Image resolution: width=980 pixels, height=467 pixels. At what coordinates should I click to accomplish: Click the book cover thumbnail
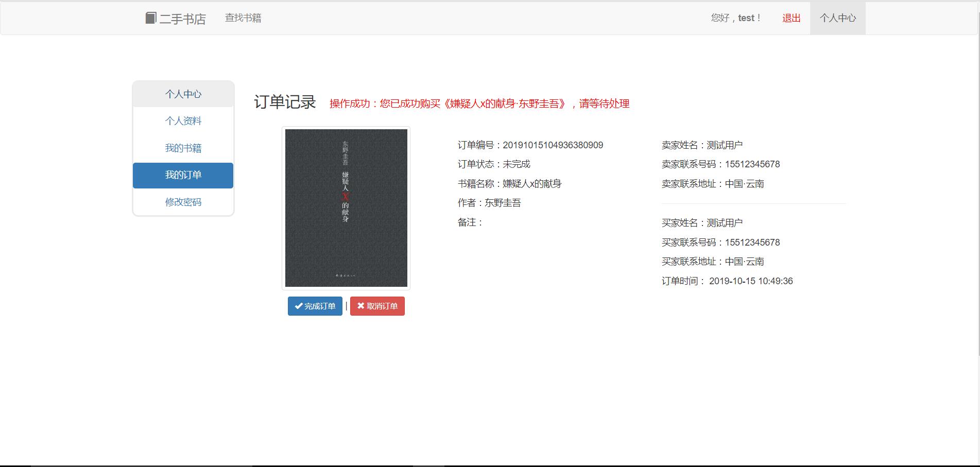click(x=346, y=208)
